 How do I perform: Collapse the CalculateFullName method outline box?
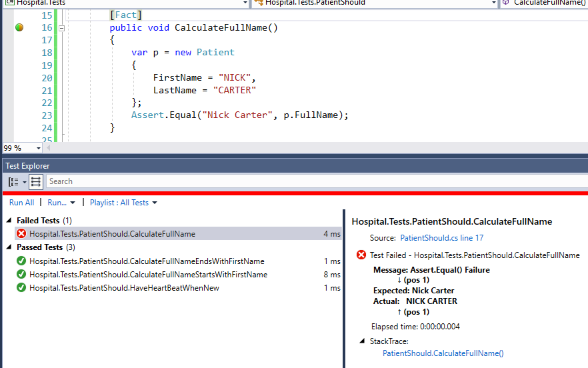[x=62, y=28]
